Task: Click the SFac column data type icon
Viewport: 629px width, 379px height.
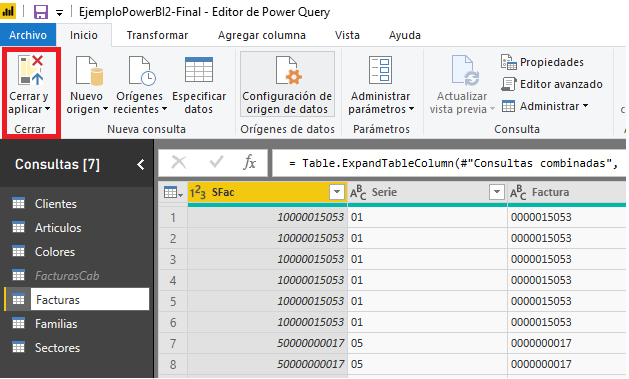Action: pos(197,193)
